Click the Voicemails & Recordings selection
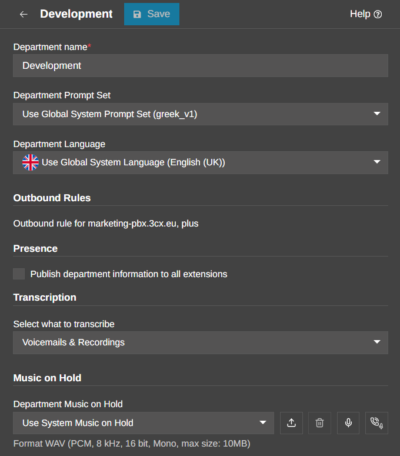Image resolution: width=400 pixels, height=456 pixels. [73, 342]
